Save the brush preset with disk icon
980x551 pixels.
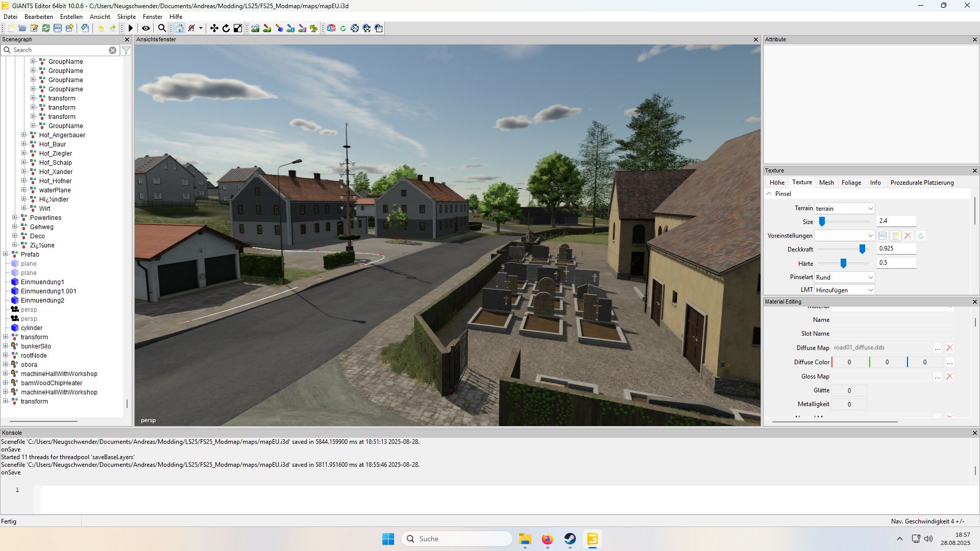click(x=883, y=236)
